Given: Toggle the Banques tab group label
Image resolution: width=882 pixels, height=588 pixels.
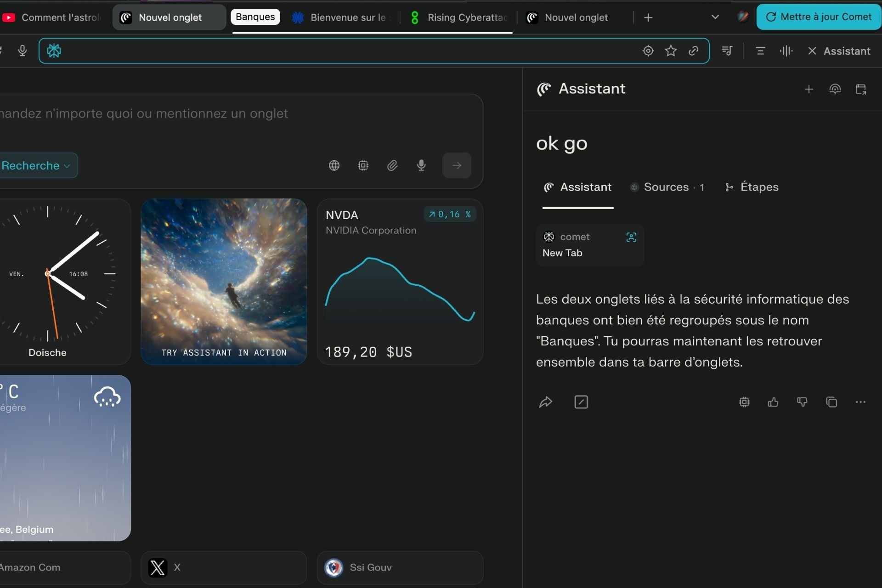Looking at the screenshot, I should tap(255, 17).
